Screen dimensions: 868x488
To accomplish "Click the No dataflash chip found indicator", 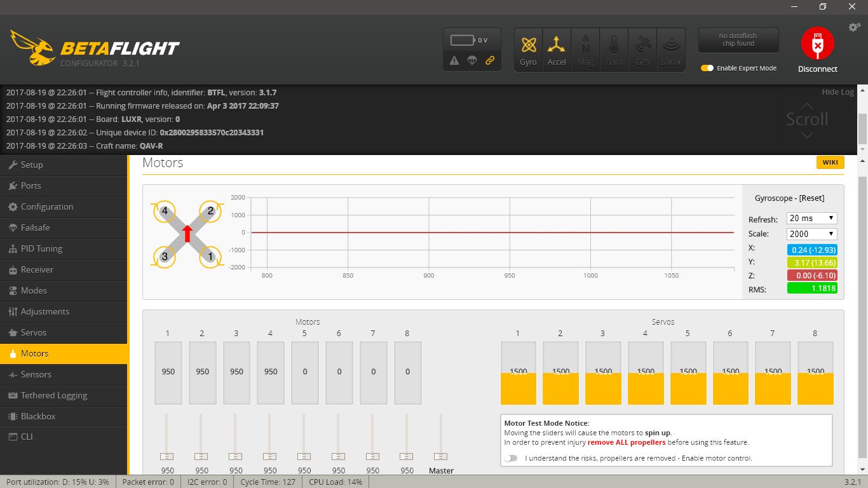I will 738,40.
